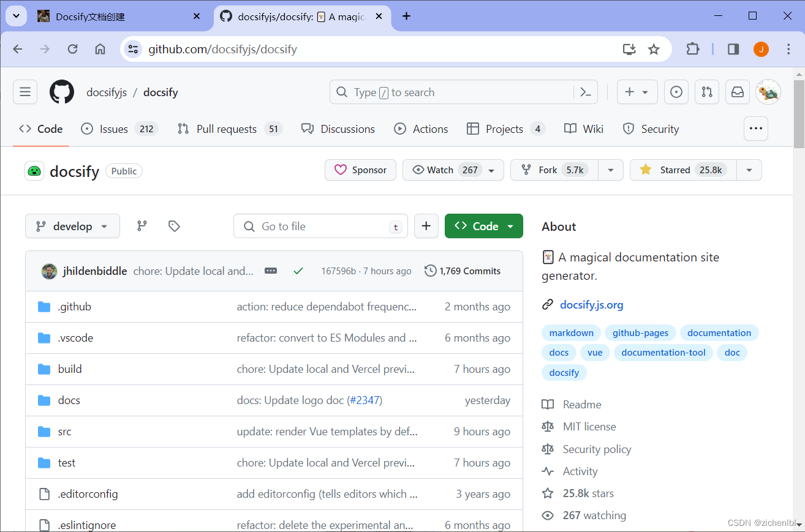The height and width of the screenshot is (532, 805).
Task: Expand the star lists dropdown arrow
Action: [x=749, y=170]
